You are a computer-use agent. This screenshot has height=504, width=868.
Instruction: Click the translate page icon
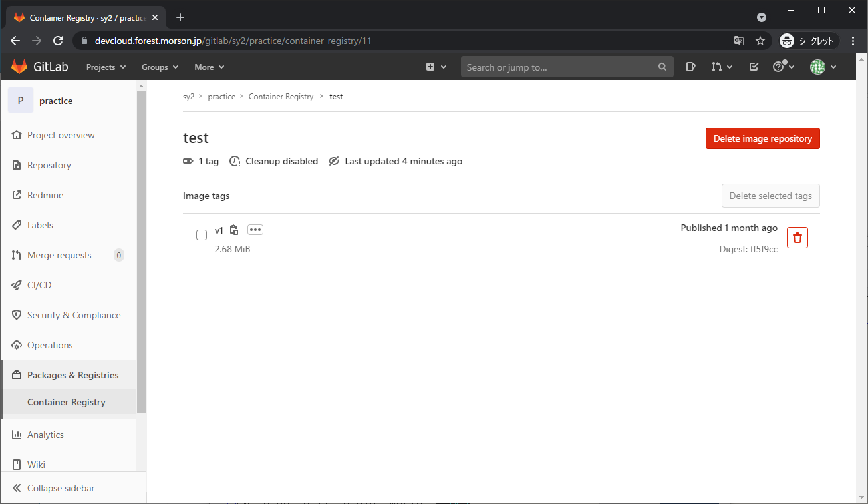(738, 41)
